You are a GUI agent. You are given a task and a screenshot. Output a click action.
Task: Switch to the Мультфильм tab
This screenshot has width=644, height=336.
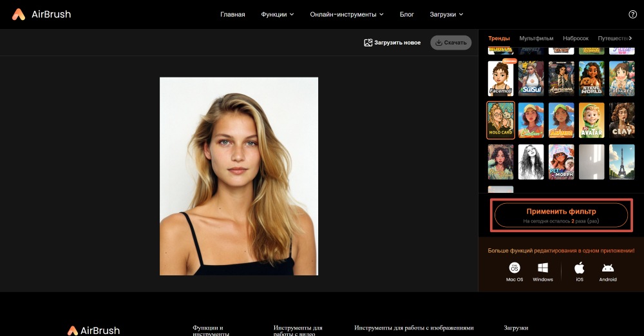coord(536,39)
